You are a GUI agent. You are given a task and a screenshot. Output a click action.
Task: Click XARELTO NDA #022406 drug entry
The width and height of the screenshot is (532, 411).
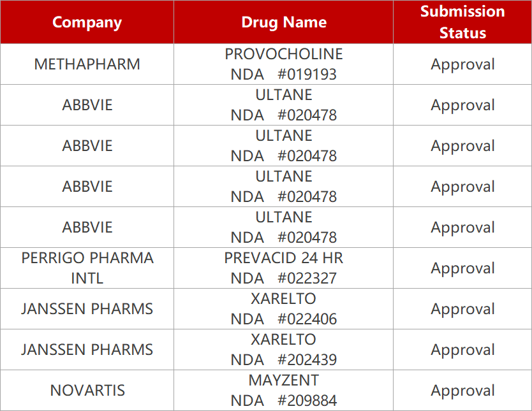tap(284, 308)
